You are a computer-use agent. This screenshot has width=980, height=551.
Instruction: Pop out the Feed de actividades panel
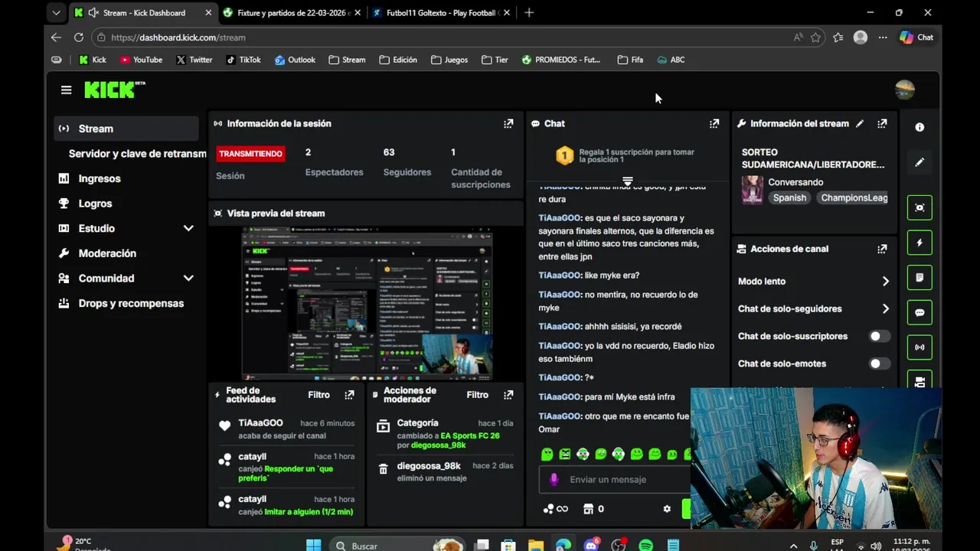[349, 395]
